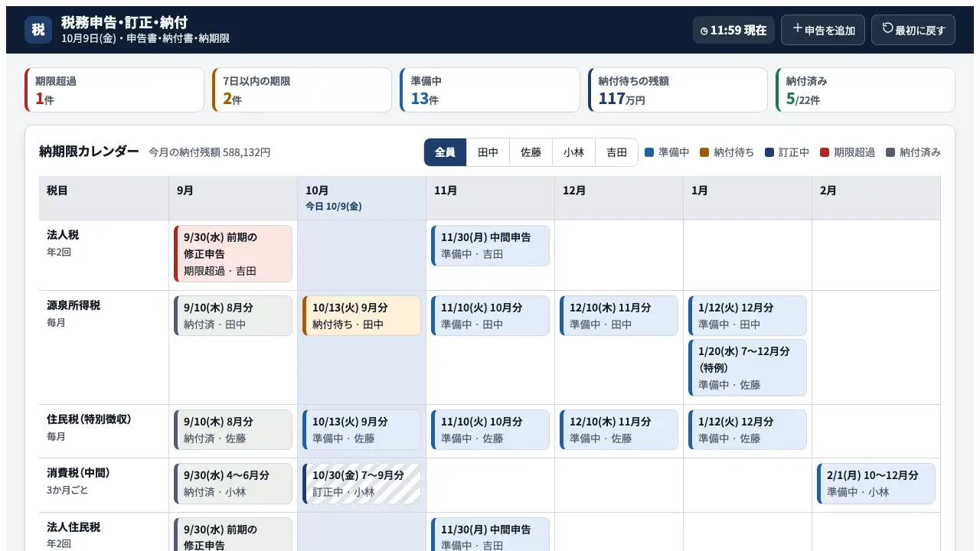Open 源泉所得税 1/12 12月分 entry
Screen dimensions: 980x551
(x=747, y=316)
